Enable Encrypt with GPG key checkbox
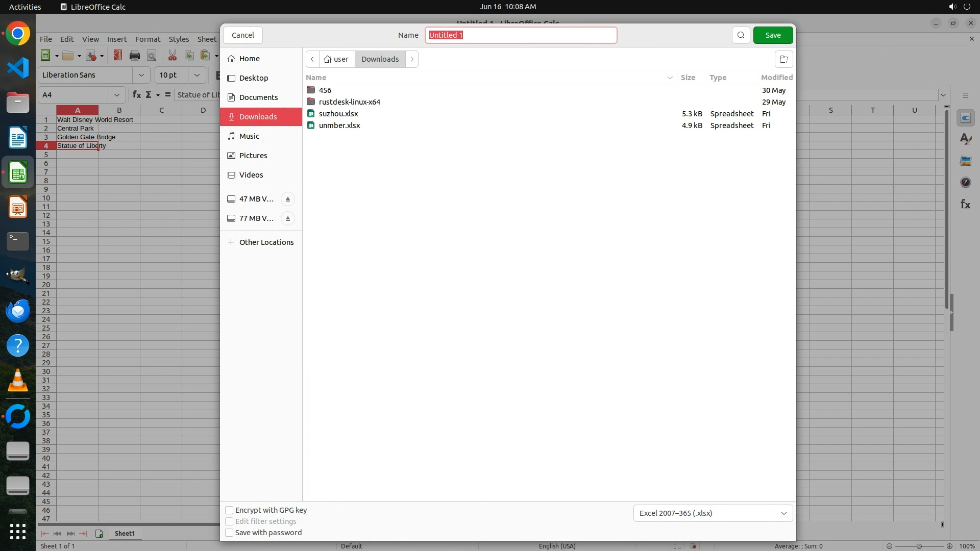980x551 pixels. coord(229,510)
